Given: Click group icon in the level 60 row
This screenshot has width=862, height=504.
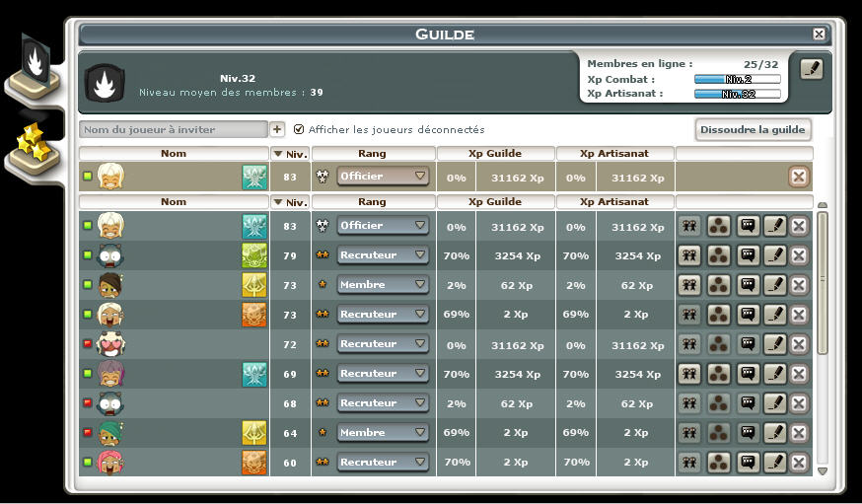Looking at the screenshot, I should [689, 463].
